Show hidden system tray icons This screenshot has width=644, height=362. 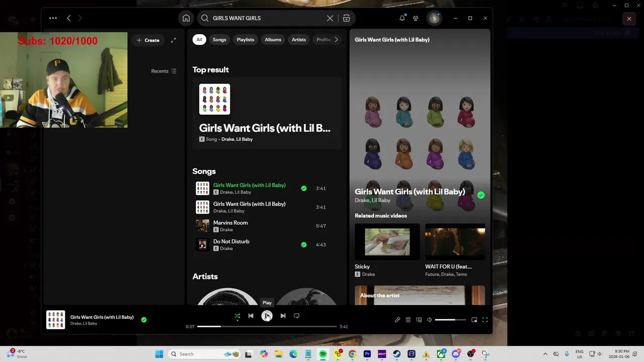coord(545,354)
